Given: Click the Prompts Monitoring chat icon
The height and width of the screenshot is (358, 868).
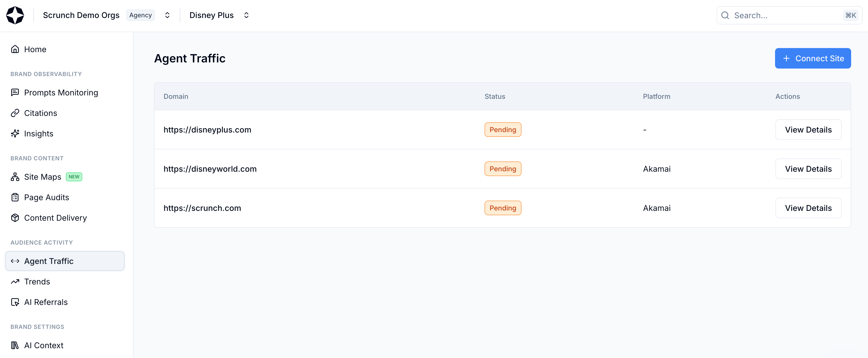Looking at the screenshot, I should point(15,93).
